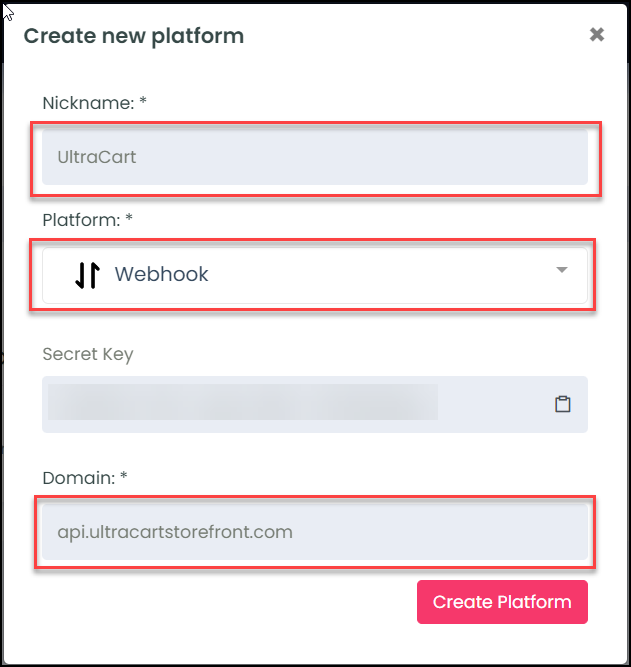631x667 pixels.
Task: Click empty space right of blurred key
Action: point(496,404)
